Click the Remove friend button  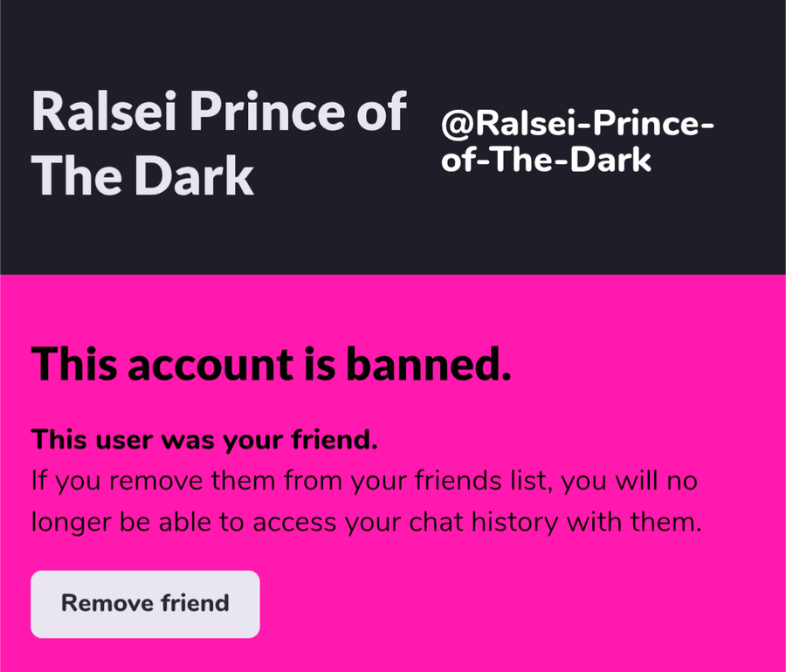(145, 604)
